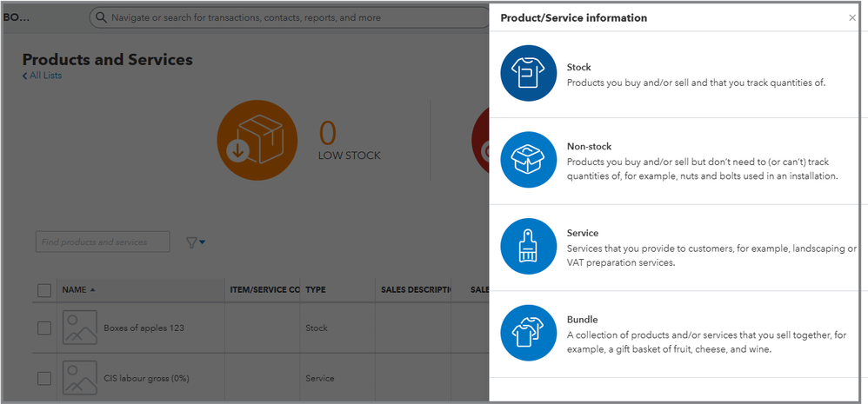
Task: Click the Find products and services field
Action: point(103,242)
